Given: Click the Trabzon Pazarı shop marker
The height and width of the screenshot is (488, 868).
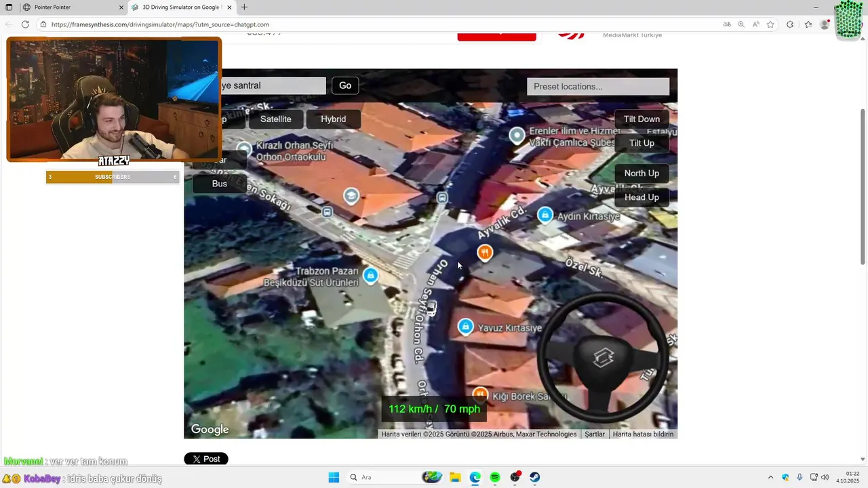Looking at the screenshot, I should (370, 276).
